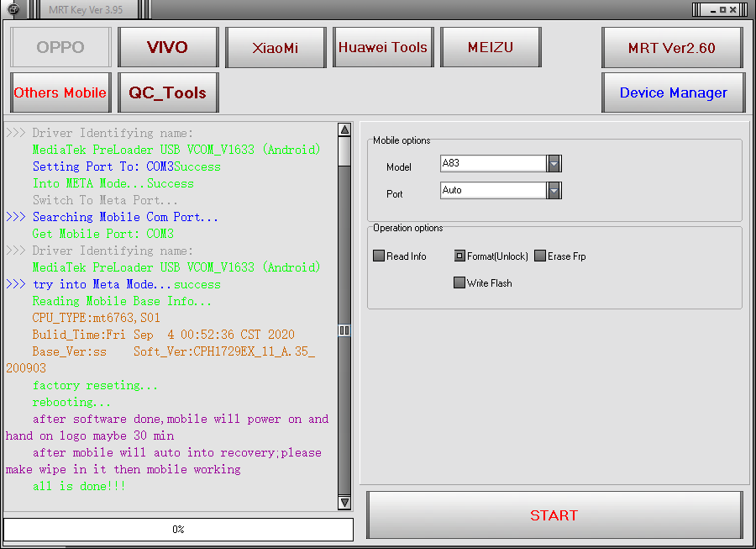Click the MRT Ver2.60 button

click(672, 47)
